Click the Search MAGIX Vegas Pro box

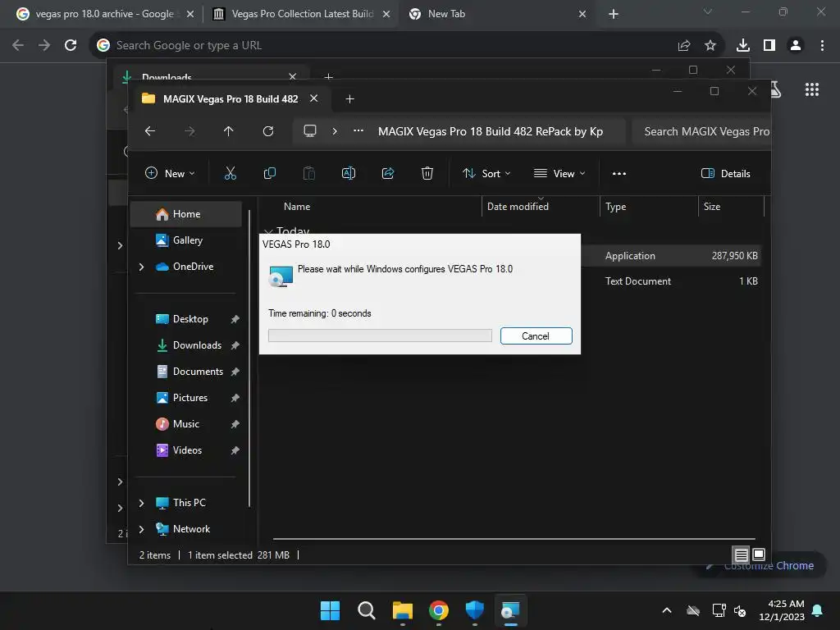pyautogui.click(x=701, y=131)
